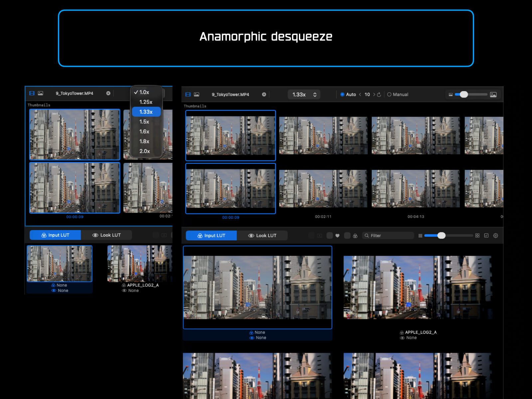Viewport: 532px width, 399px height.
Task: Click the refresh thumbnails circular arrow icon
Action: pyautogui.click(x=379, y=94)
